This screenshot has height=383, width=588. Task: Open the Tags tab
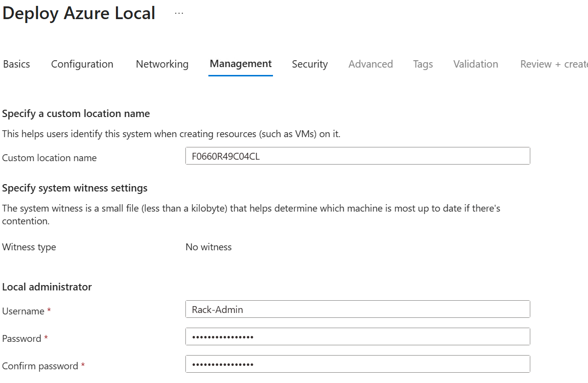[x=423, y=64]
